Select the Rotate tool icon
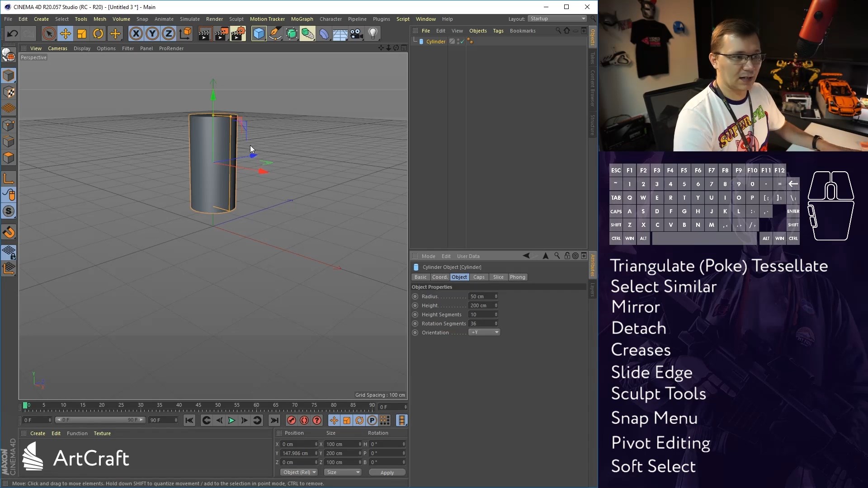 coord(98,34)
